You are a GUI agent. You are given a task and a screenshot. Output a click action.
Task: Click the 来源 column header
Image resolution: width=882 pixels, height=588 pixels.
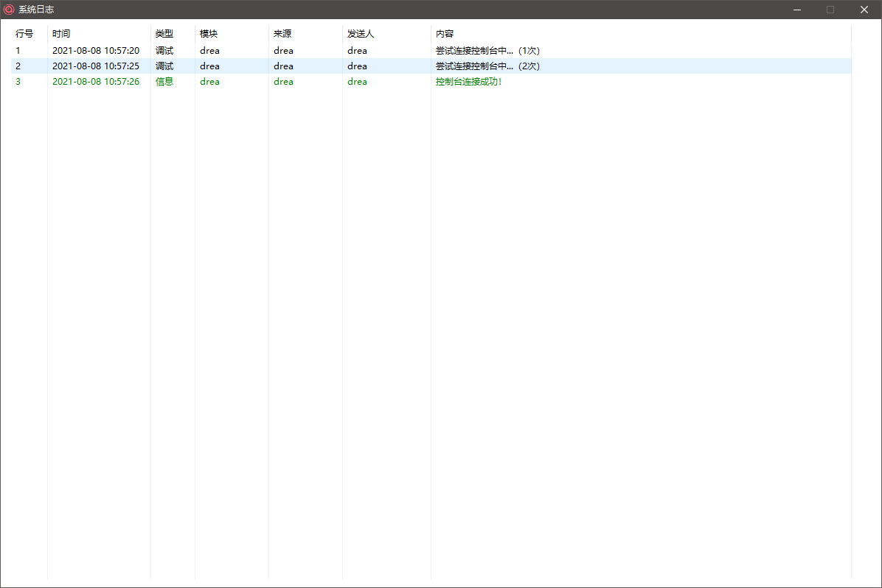(282, 34)
